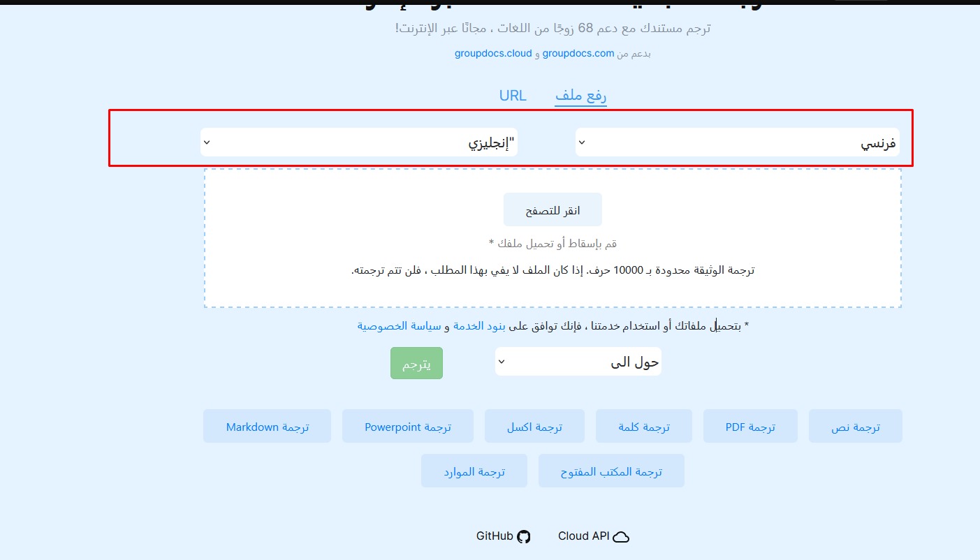Click the Cloud API cloud icon
This screenshot has width=980, height=560.
pos(621,536)
